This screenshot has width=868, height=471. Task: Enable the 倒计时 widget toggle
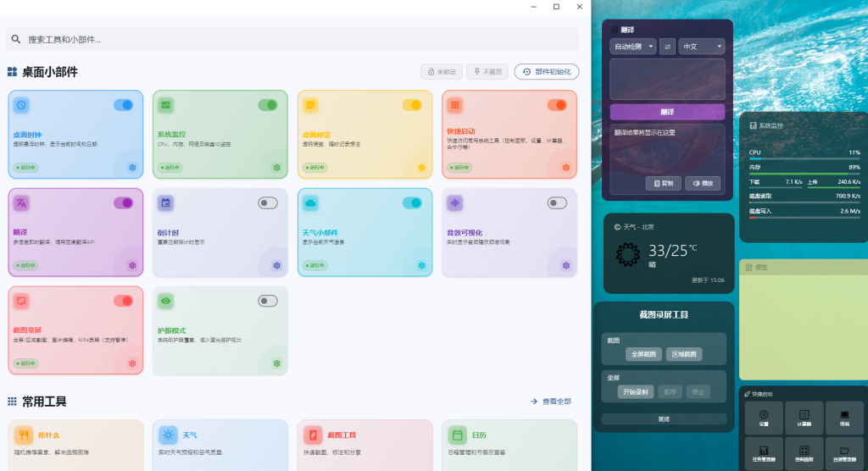[268, 203]
